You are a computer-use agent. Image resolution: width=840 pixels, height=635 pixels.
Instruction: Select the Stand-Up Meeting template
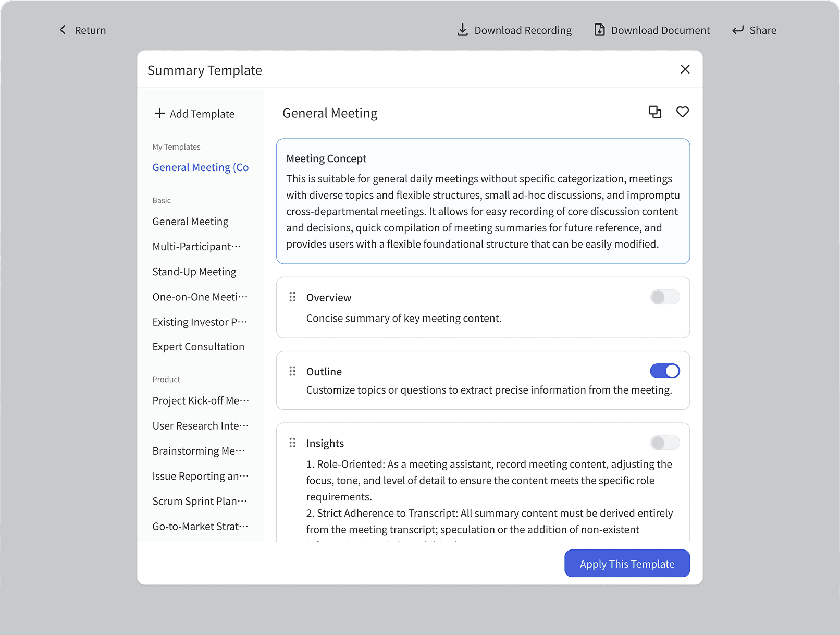[194, 272]
